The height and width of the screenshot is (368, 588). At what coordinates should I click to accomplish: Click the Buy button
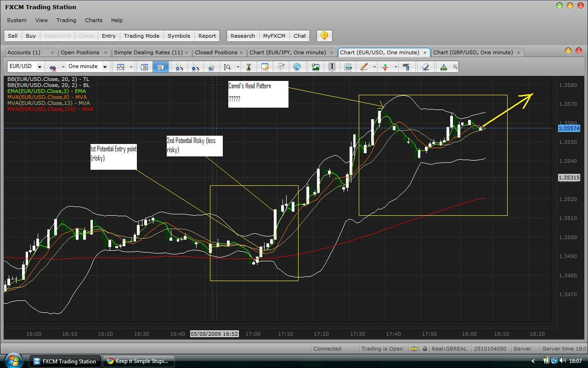click(31, 36)
